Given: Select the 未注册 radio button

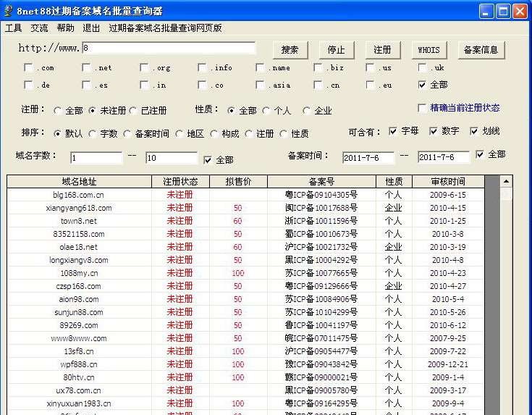Looking at the screenshot, I should tap(93, 111).
